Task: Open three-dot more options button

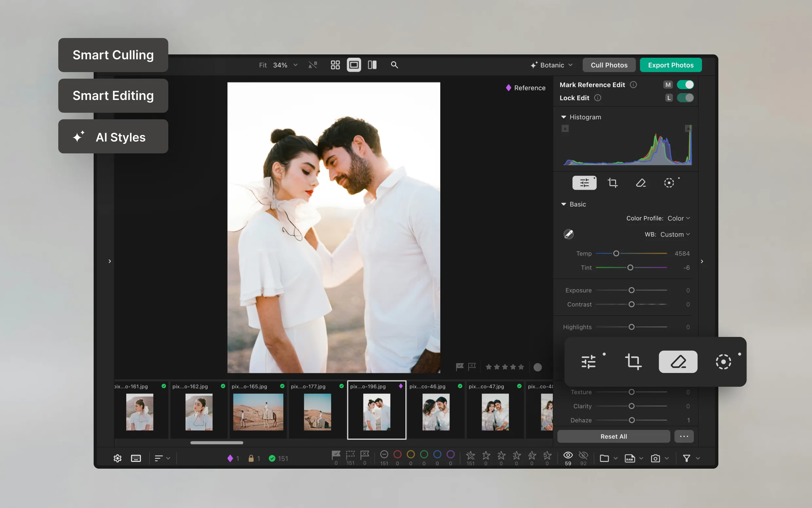Action: point(684,437)
